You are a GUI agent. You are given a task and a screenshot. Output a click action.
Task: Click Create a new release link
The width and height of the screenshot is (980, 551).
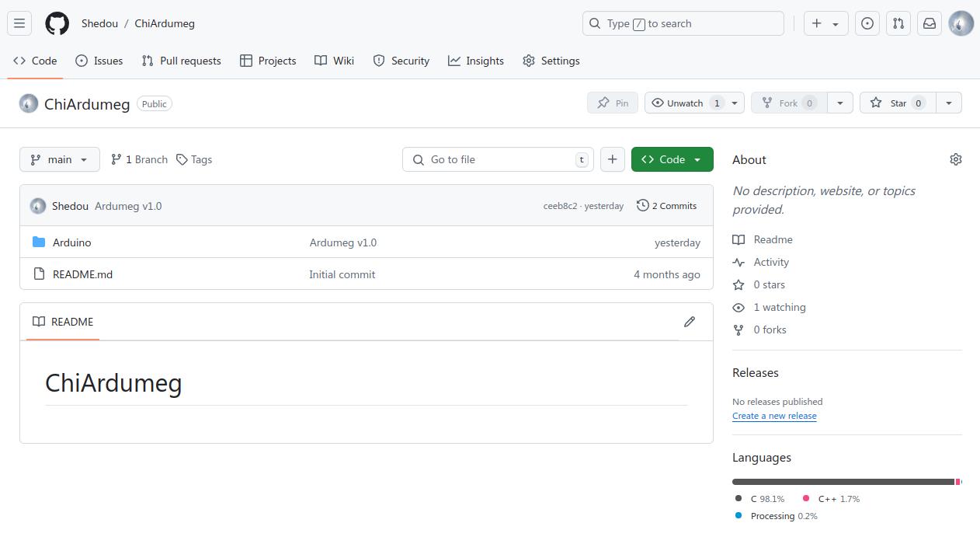[x=774, y=416]
